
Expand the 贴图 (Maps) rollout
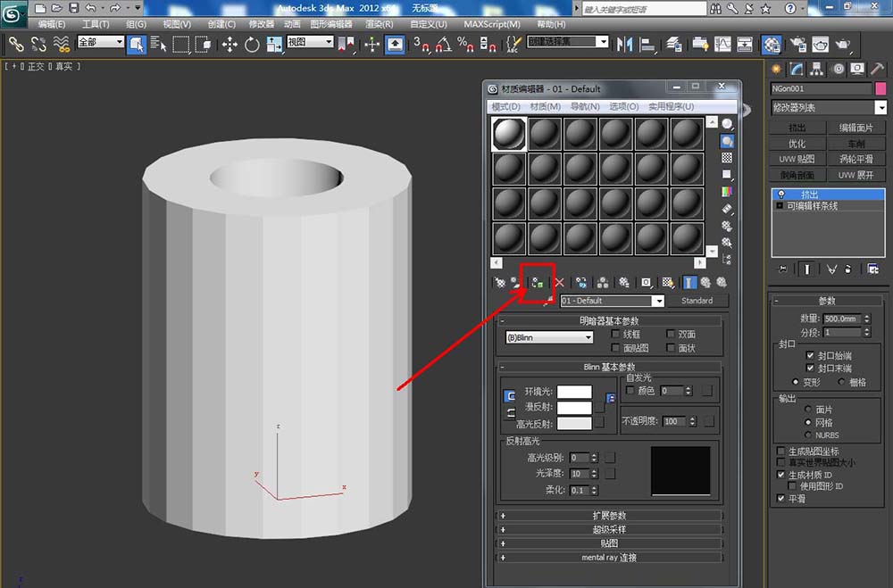coord(609,543)
